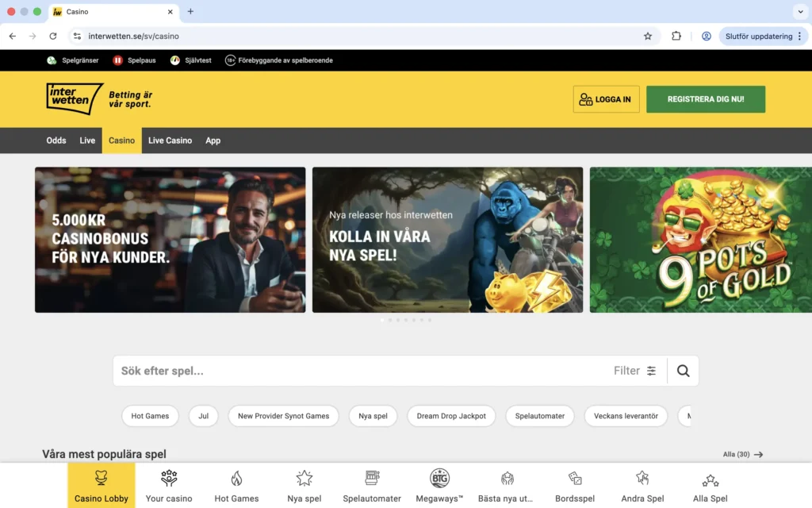Click the Spelgränser clover icon
Viewport: 812px width, 508px height.
tap(51, 60)
